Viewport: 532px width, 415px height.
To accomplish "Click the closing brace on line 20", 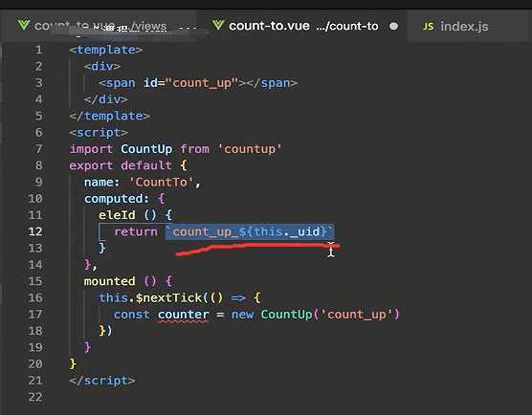I will [73, 363].
